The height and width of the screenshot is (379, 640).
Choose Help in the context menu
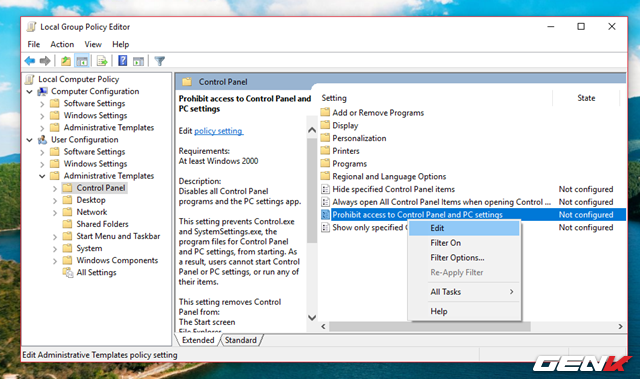coord(464,311)
